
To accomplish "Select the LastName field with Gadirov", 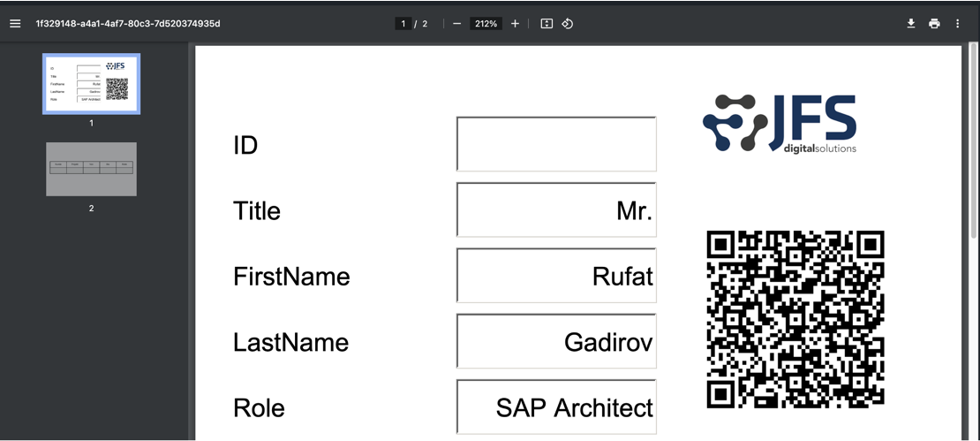I will click(556, 342).
